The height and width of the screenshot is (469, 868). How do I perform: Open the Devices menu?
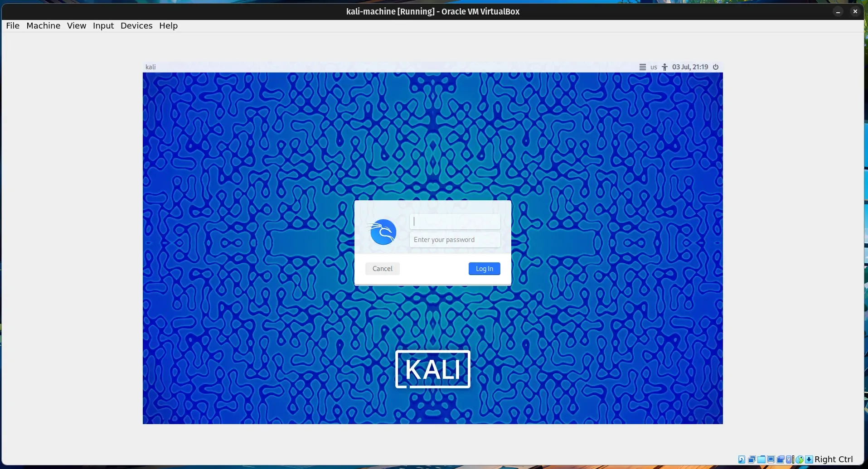pyautogui.click(x=136, y=25)
